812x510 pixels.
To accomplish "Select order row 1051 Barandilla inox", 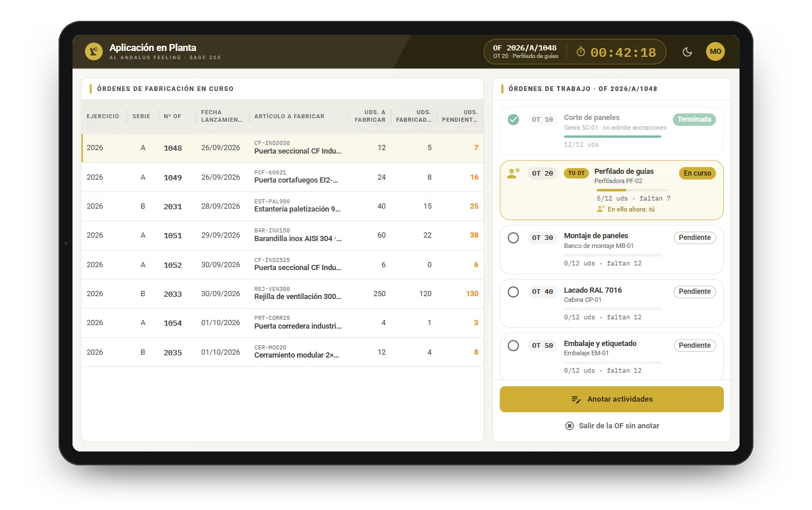I will pyautogui.click(x=282, y=235).
